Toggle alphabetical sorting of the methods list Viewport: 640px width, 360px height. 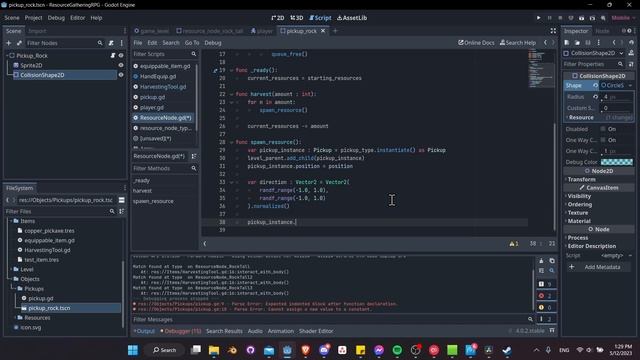[194, 156]
